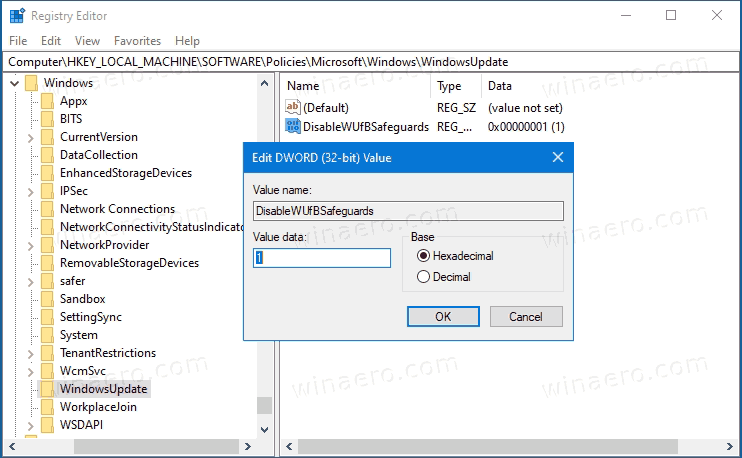Screen dimensions: 742x458
Task: Click the CurrentVersion folder icon
Action: [x=47, y=137]
